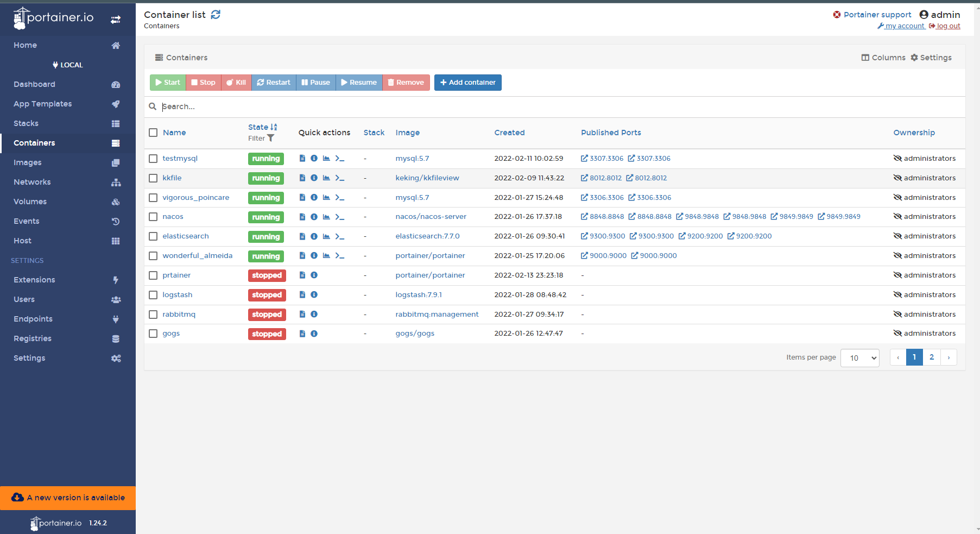The height and width of the screenshot is (534, 980).
Task: Open inspect icon for prtainer container
Action: click(x=314, y=275)
